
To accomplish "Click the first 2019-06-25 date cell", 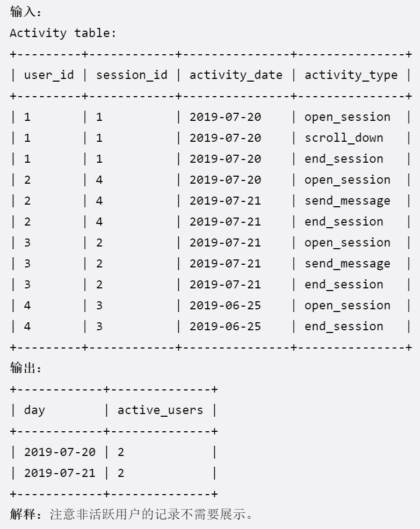I will (225, 306).
